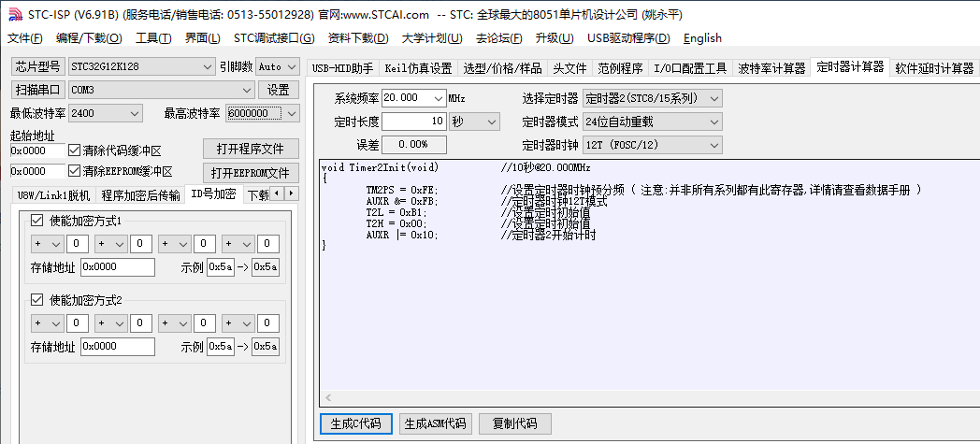The image size is (980, 444).
Task: Open the 工具(T) menu
Action: [153, 38]
